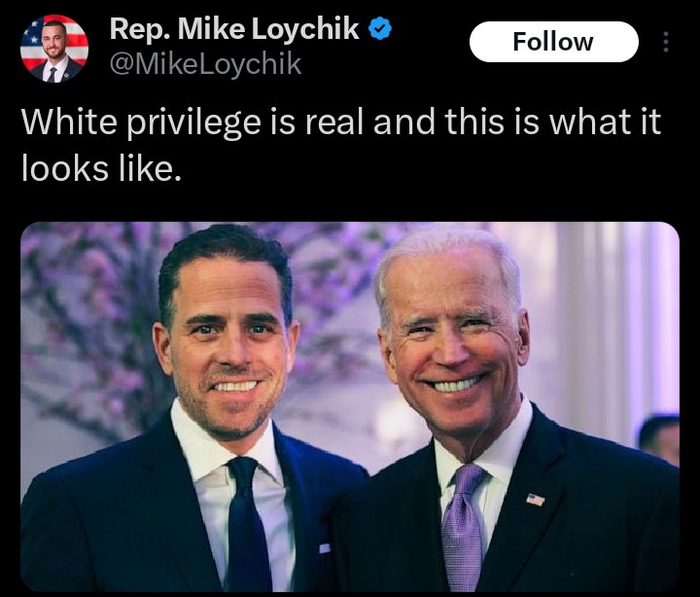Screen dimensions: 700x597
Task: Open the profile avatar picture
Action: click(54, 48)
